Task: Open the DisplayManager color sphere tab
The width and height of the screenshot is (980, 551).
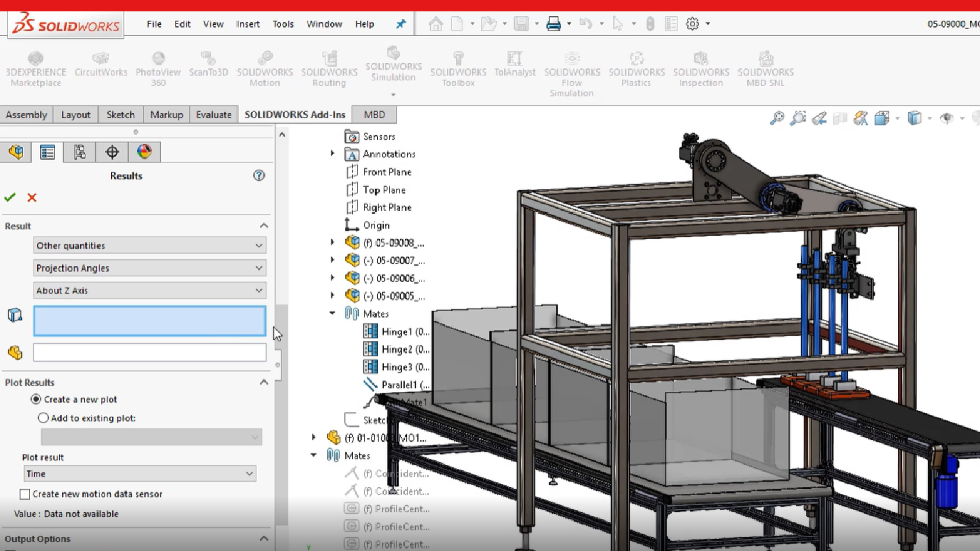Action: click(144, 152)
